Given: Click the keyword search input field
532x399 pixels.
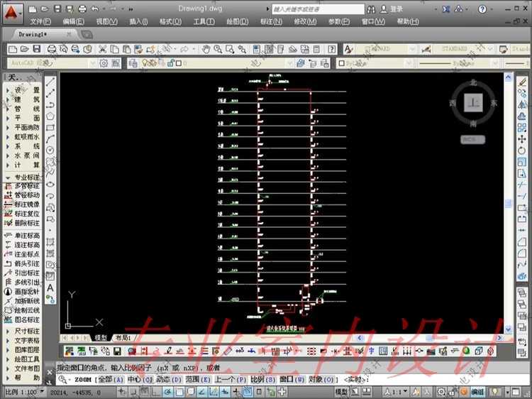Looking at the screenshot, I should [318, 9].
